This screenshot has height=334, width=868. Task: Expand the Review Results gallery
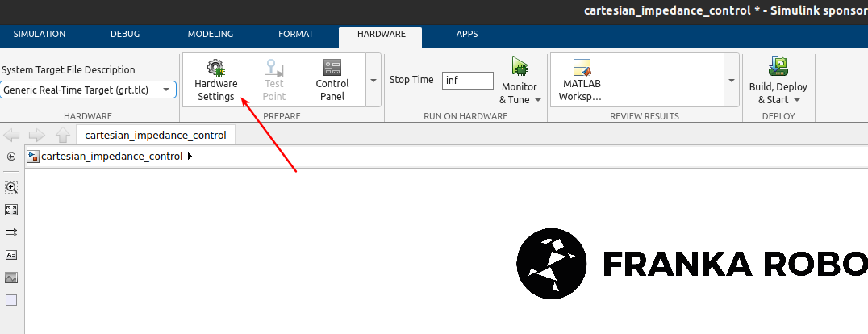(x=731, y=81)
